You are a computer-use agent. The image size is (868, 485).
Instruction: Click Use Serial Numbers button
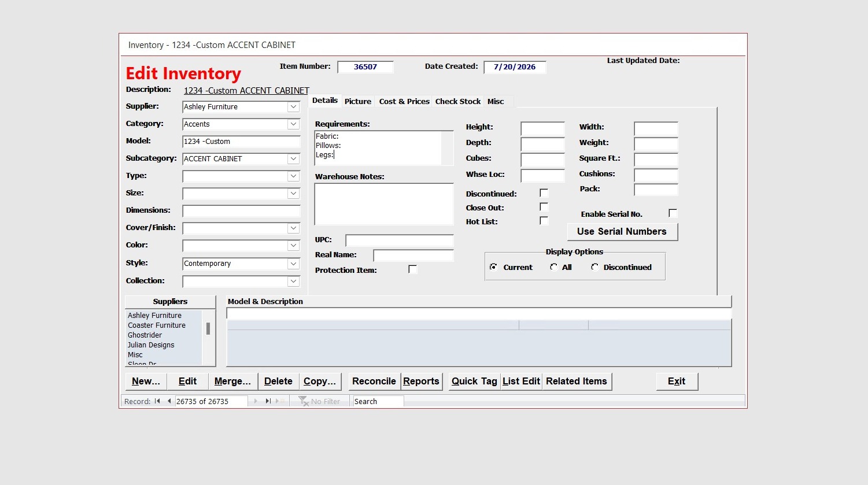coord(622,232)
